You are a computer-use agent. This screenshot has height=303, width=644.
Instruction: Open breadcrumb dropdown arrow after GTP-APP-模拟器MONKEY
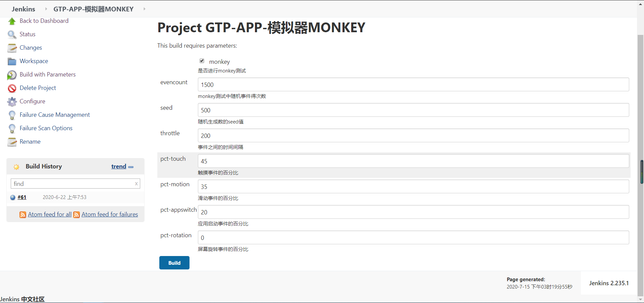(144, 9)
